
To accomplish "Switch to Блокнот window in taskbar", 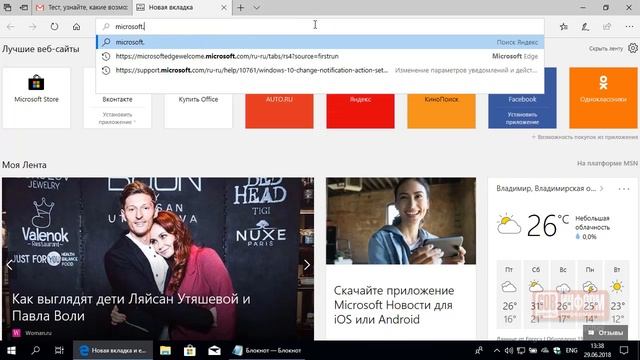I will click(x=267, y=350).
